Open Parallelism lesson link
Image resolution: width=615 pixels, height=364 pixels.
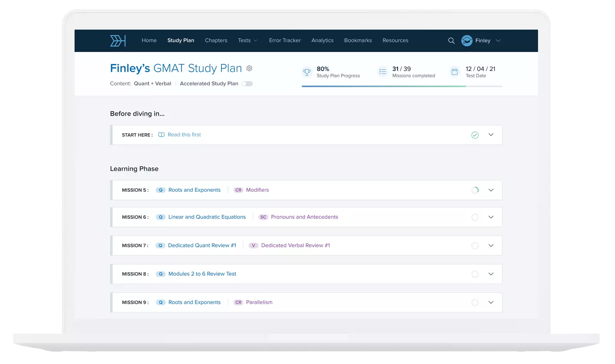(259, 303)
